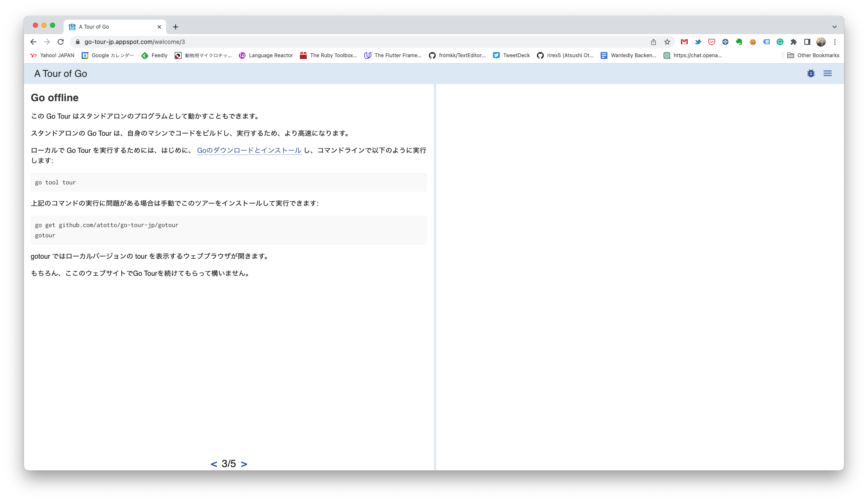
Task: Click the Twitter bird extension icon
Action: [x=698, y=42]
